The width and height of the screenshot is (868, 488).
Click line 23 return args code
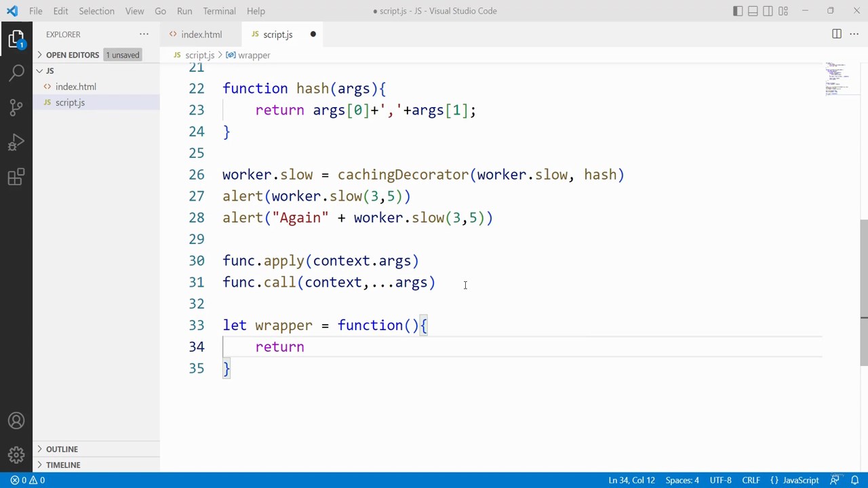tap(366, 110)
